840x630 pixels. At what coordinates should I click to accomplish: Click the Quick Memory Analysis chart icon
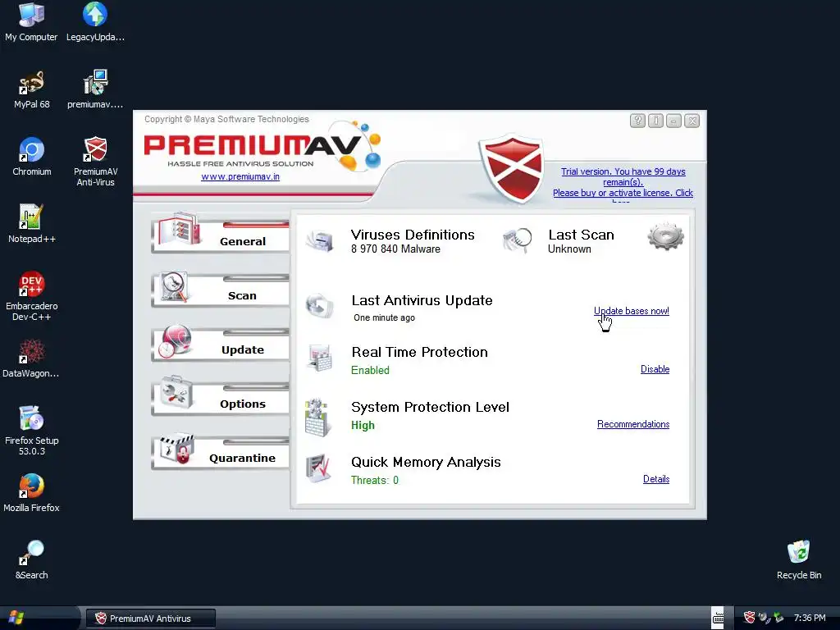318,468
